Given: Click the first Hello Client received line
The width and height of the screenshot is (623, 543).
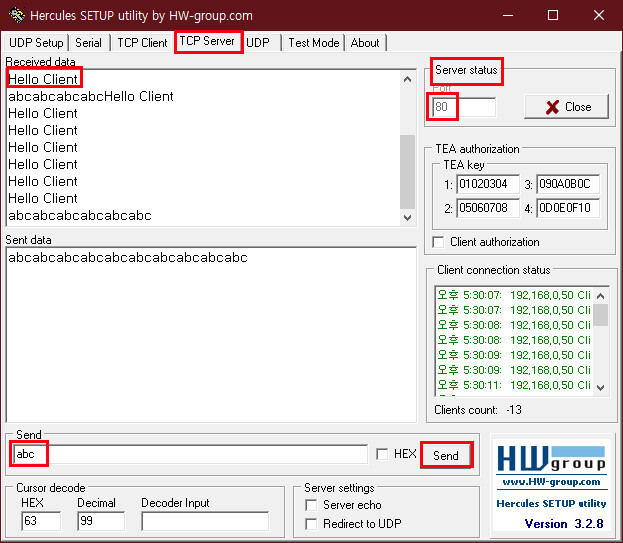Looking at the screenshot, I should point(43,79).
